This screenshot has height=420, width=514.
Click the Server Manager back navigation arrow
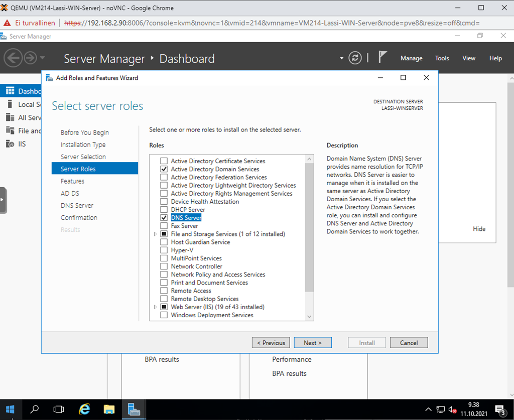pyautogui.click(x=13, y=58)
